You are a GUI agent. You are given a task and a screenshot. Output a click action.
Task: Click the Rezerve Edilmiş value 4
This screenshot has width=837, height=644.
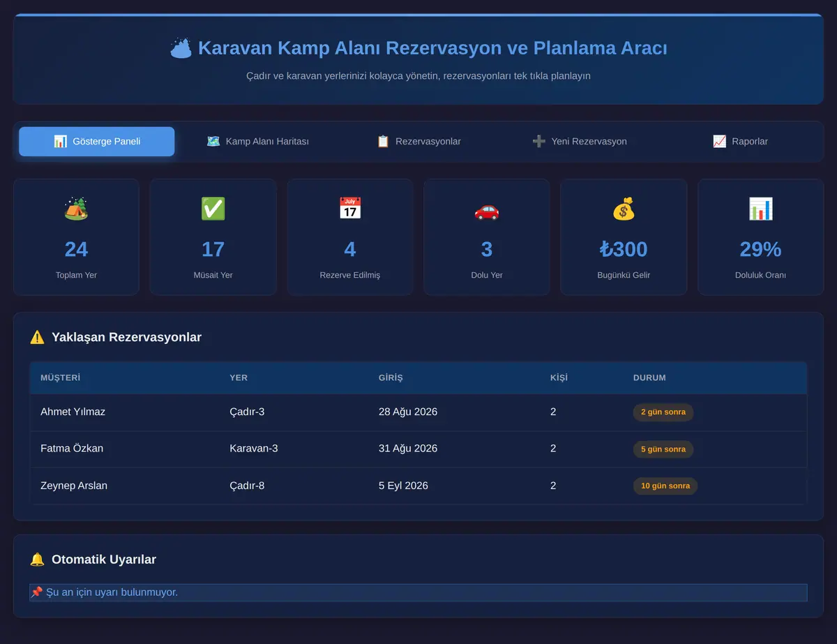point(350,249)
